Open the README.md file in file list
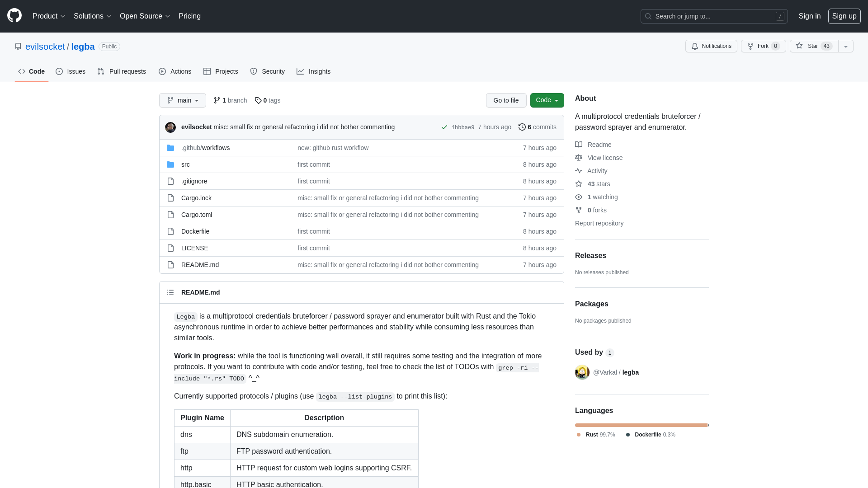 (x=200, y=265)
